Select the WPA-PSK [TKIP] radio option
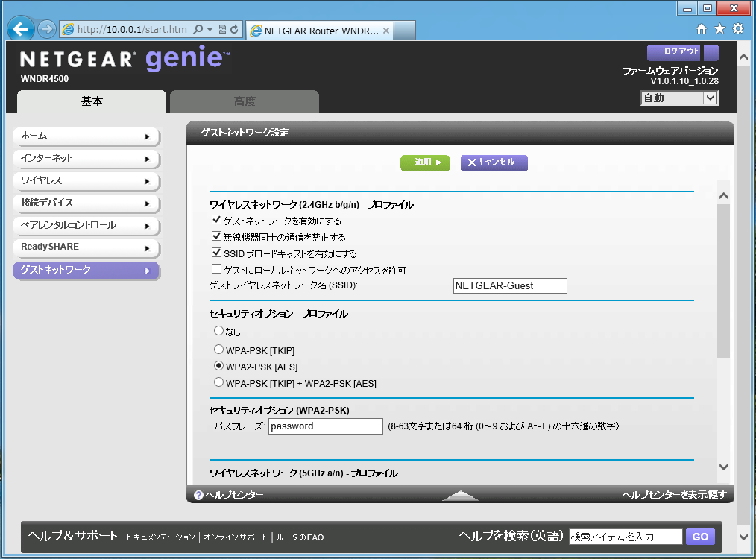 point(218,350)
